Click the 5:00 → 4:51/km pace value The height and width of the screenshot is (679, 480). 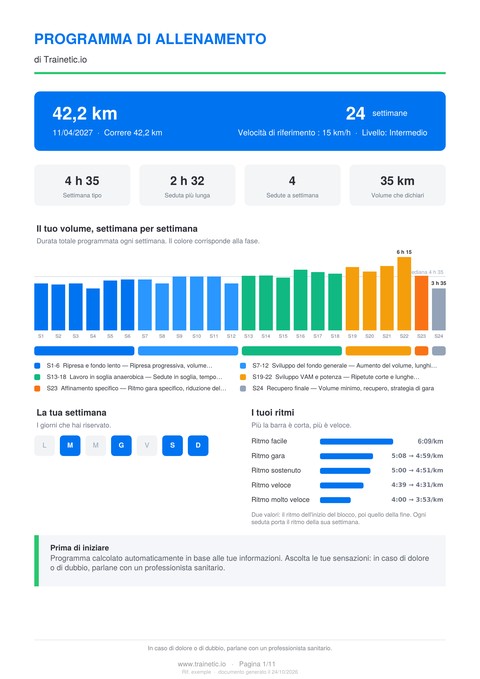click(417, 471)
